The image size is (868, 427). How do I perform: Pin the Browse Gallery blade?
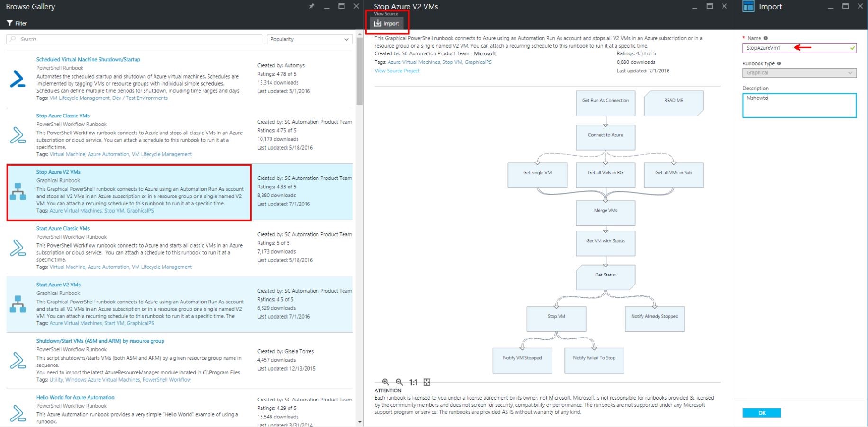coord(311,6)
